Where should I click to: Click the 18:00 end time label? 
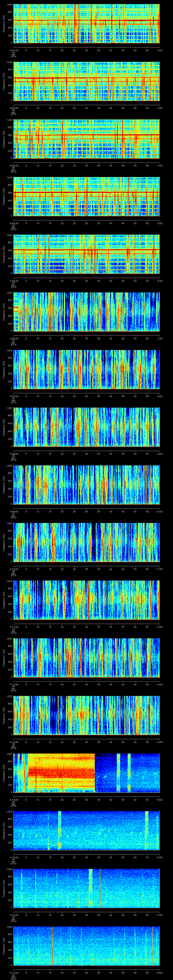point(159,972)
